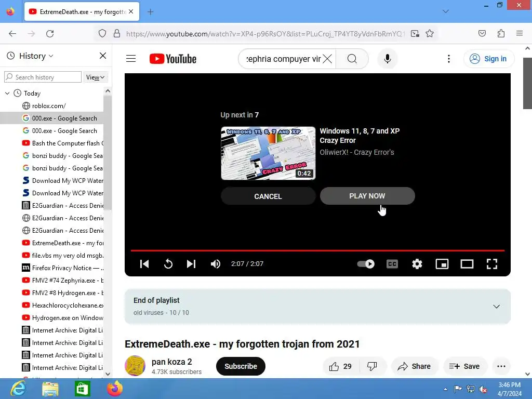Click the YouTube address bar URL
The width and height of the screenshot is (532, 399).
coord(264,34)
